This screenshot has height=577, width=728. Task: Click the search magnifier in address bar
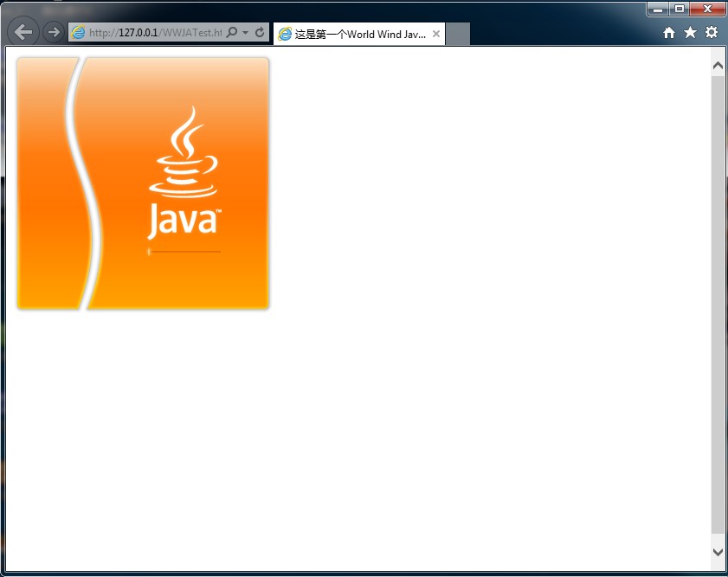tap(232, 32)
